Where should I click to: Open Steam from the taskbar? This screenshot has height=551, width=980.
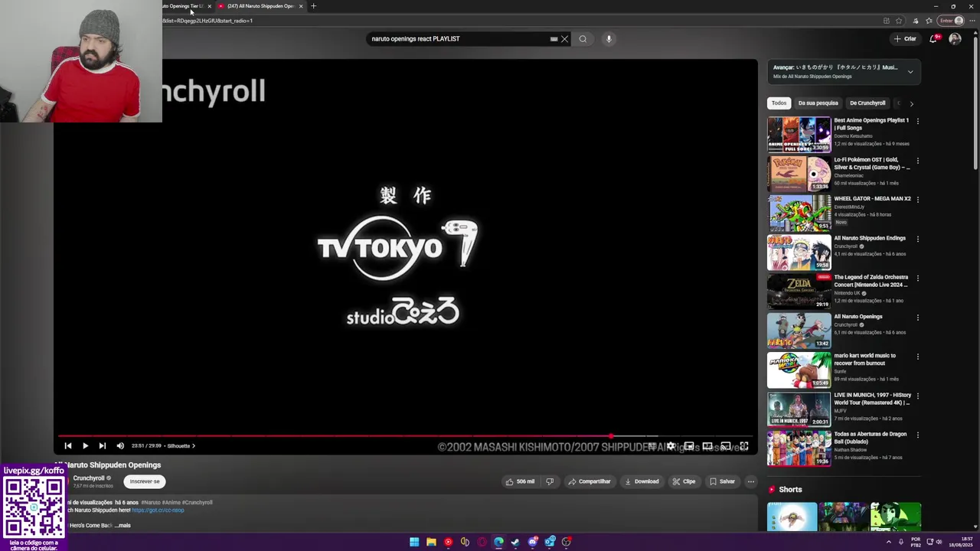[x=515, y=542]
